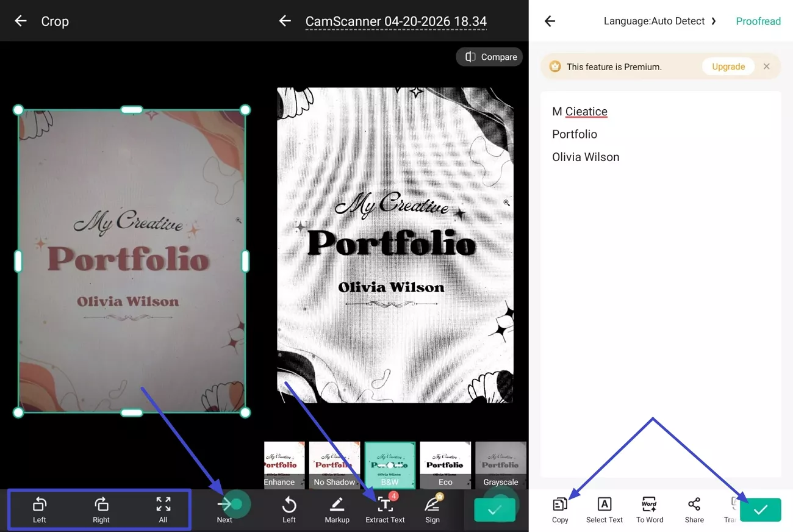Open the Sign tool

pyautogui.click(x=432, y=509)
